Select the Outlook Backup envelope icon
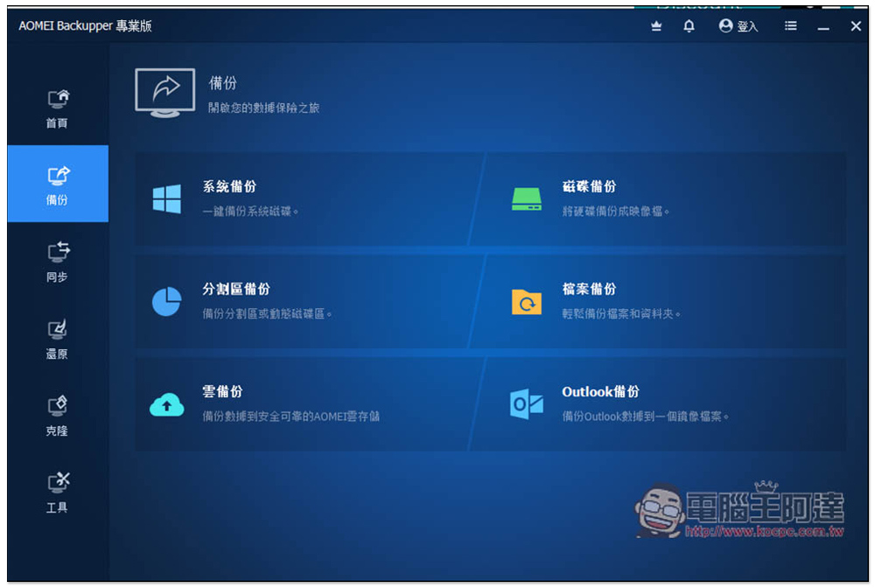This screenshot has width=875, height=588. pyautogui.click(x=526, y=404)
